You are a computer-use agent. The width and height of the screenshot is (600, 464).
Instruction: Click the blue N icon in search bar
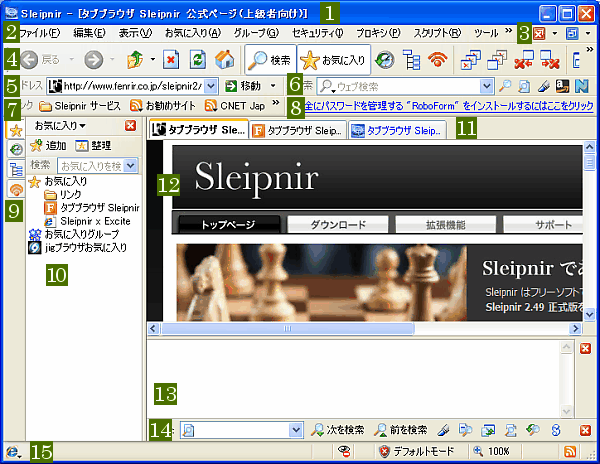coord(582,86)
